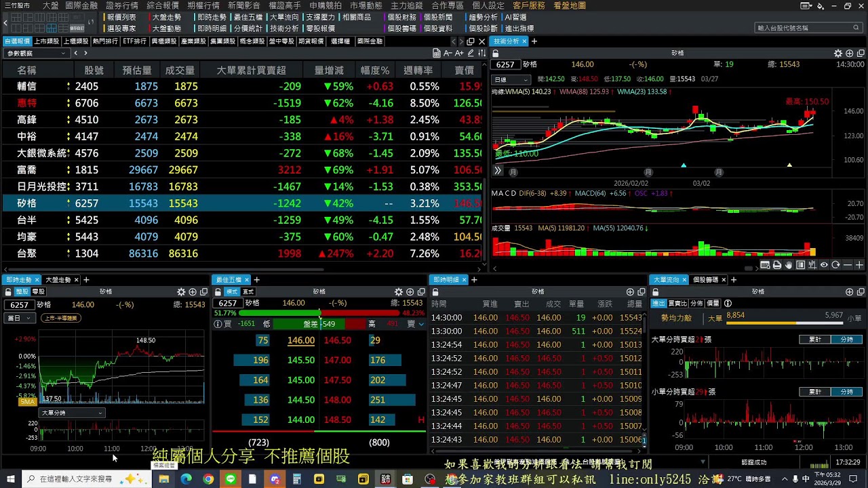Click the buy/sell ratio bar in 最佳五檔
868x488 pixels.
[319, 313]
